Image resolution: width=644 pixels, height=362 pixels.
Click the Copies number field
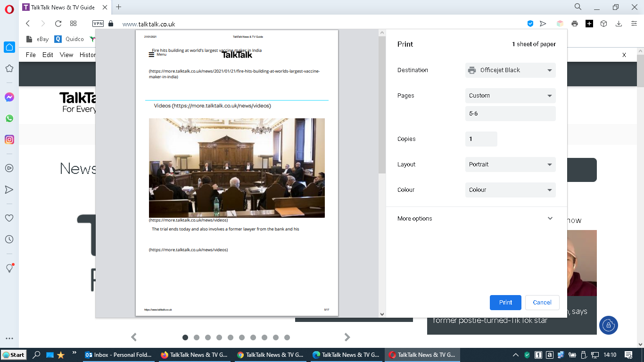481,139
